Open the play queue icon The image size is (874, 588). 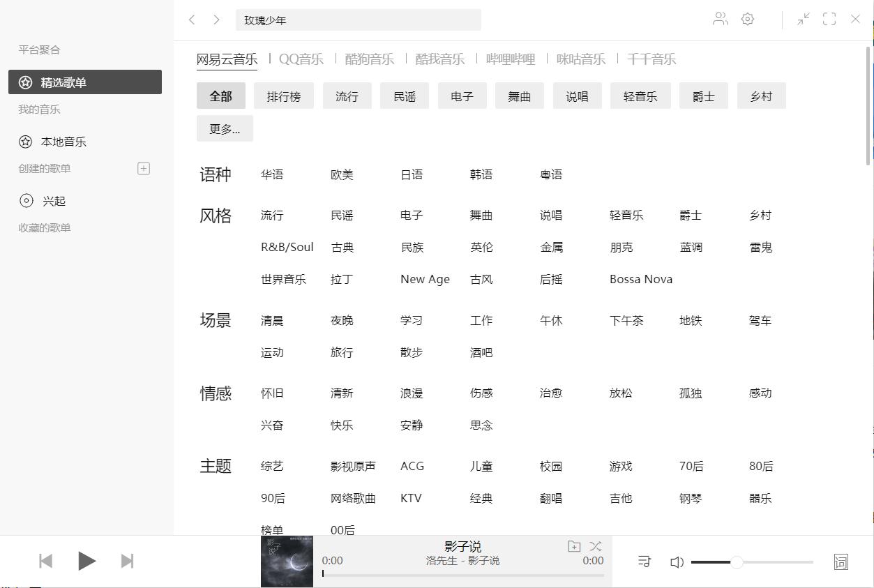[644, 561]
